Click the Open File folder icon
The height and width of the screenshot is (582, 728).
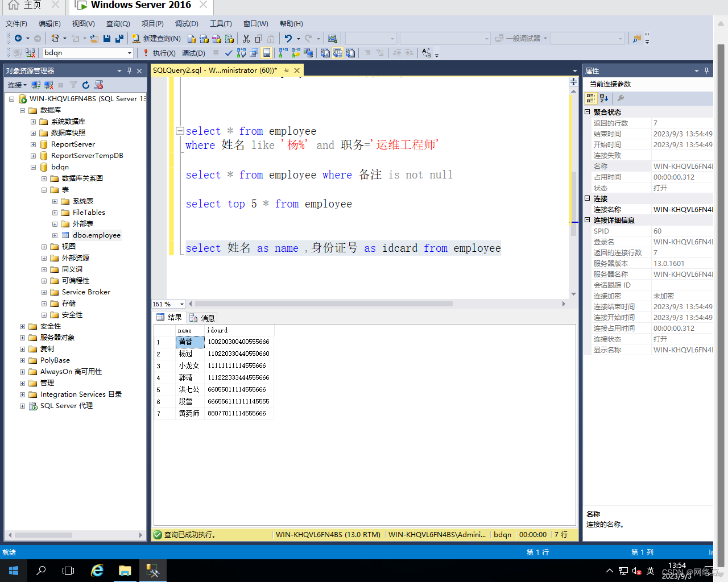94,38
